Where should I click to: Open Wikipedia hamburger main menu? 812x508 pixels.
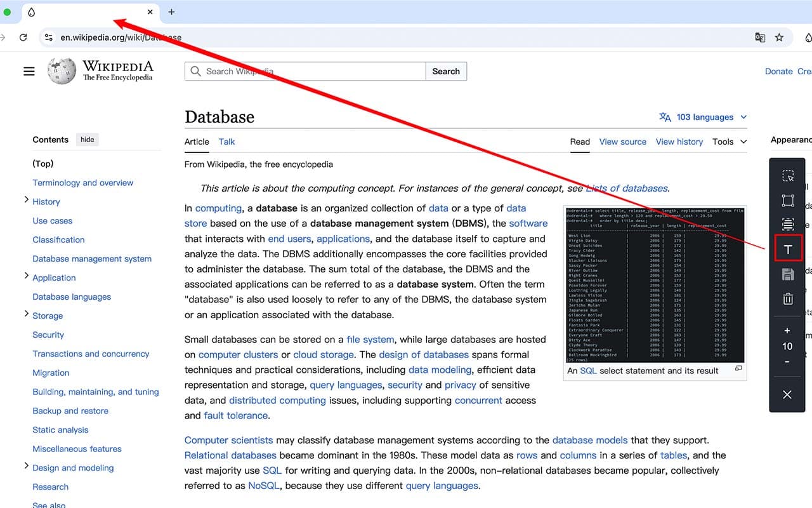29,71
